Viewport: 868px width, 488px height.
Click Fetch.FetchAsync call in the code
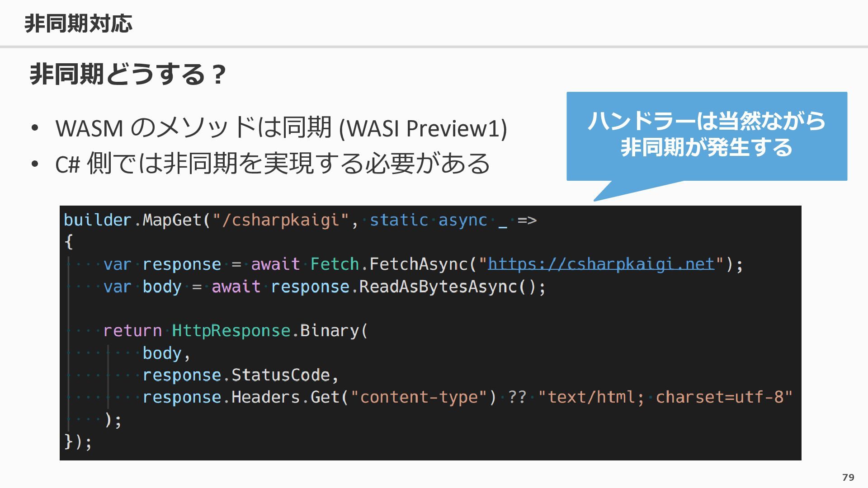(389, 264)
